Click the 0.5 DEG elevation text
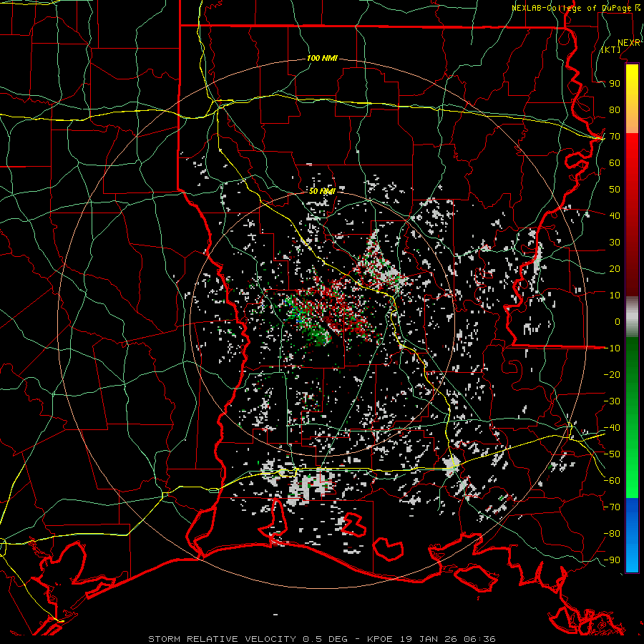 326,639
